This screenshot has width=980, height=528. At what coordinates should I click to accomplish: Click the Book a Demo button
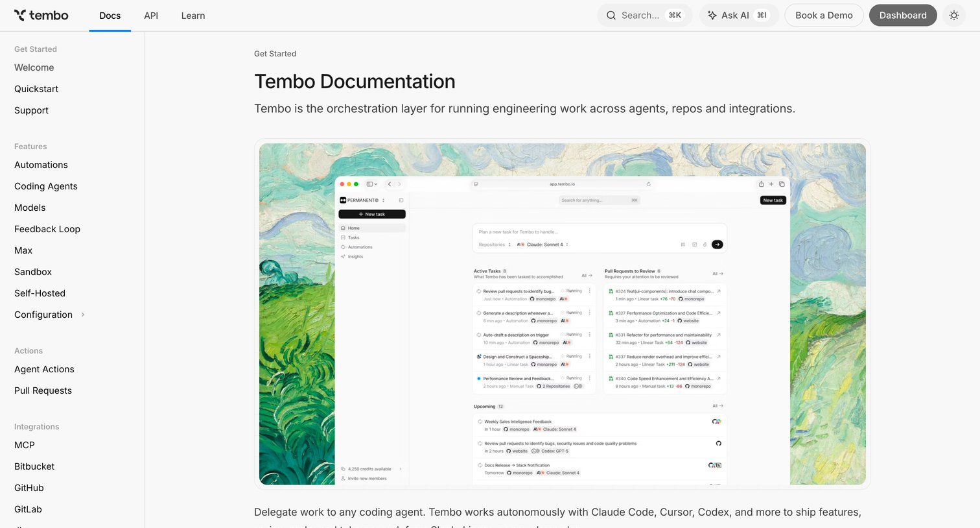point(824,16)
